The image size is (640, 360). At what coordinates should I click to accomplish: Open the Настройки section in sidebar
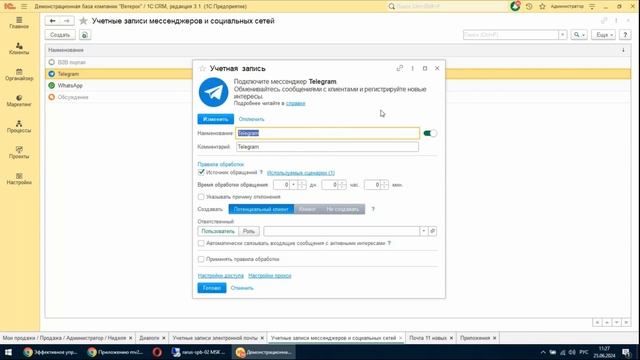click(19, 179)
